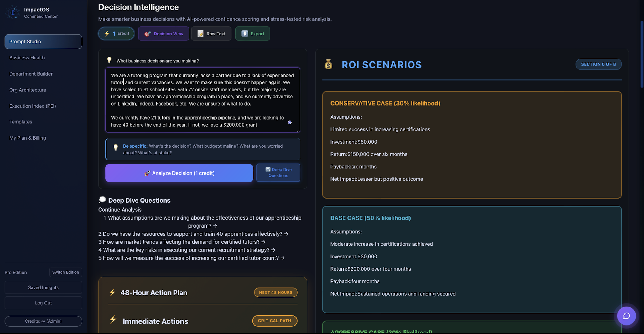Open Saved Insights
This screenshot has height=334, width=644.
pyautogui.click(x=43, y=287)
